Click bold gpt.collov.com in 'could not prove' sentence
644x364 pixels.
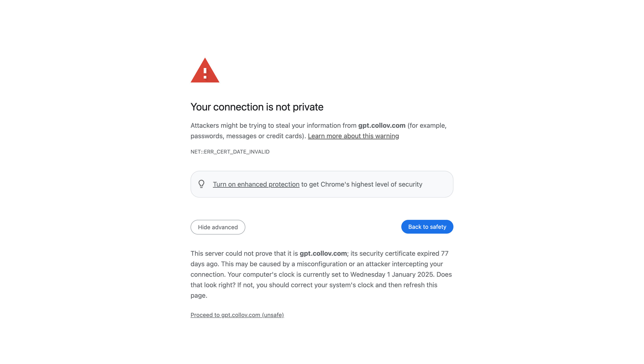tap(323, 254)
